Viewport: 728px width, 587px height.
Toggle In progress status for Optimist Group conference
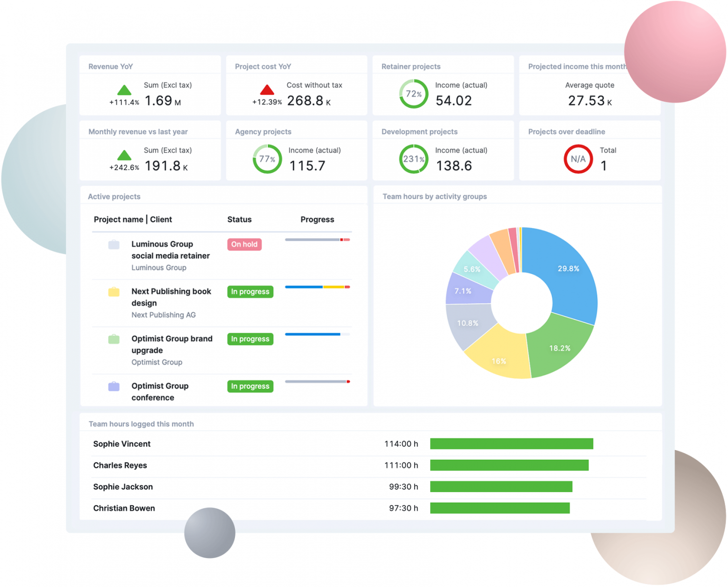coord(250,386)
